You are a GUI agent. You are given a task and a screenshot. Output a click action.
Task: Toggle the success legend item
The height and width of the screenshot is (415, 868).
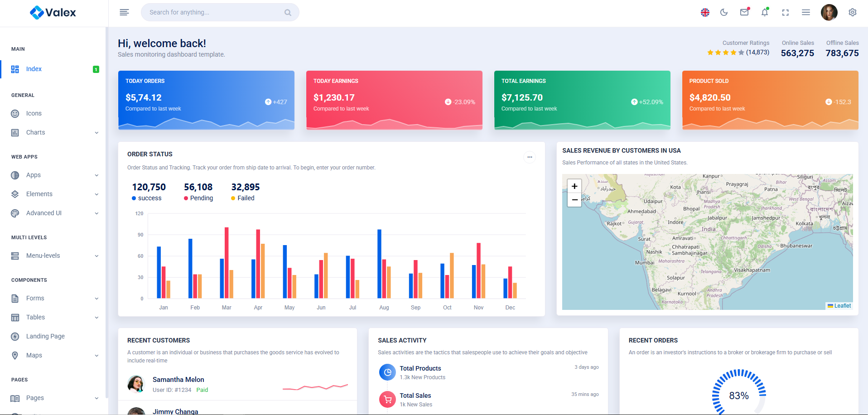(146, 198)
